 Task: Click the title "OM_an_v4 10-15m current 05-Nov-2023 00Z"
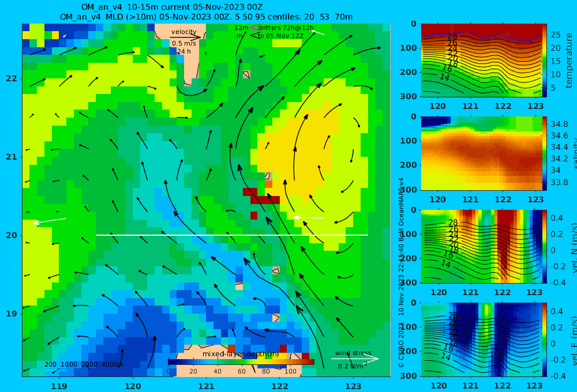tap(172, 7)
